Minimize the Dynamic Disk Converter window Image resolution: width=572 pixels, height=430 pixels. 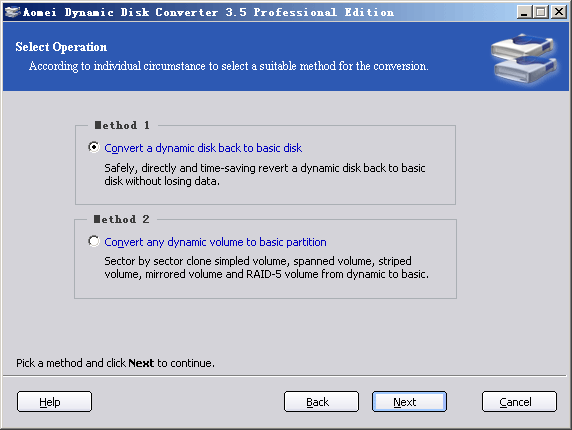[524, 12]
